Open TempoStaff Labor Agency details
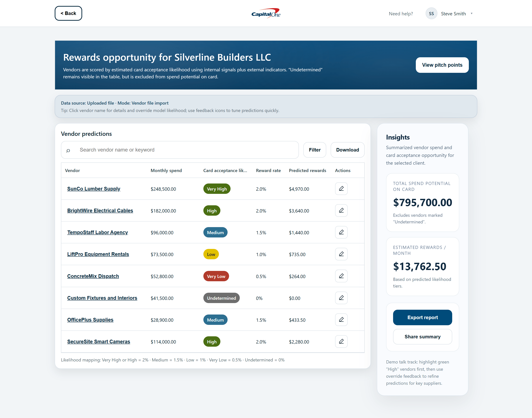The image size is (532, 418). [x=98, y=232]
